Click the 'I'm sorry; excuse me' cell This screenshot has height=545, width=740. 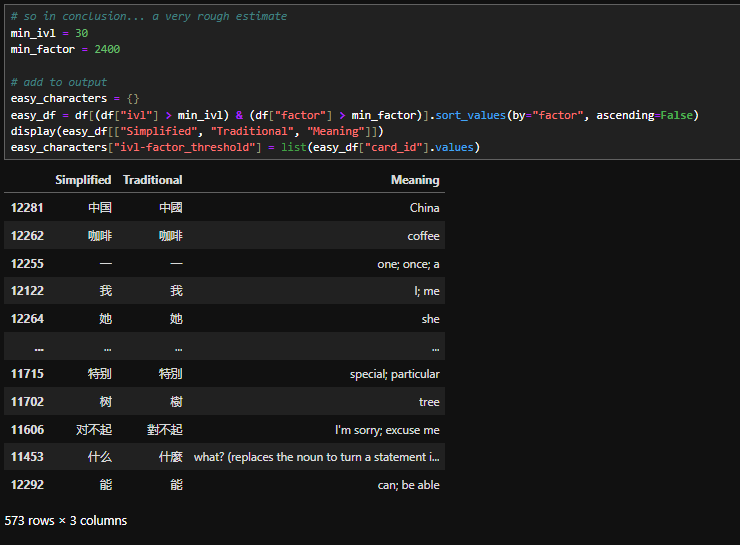(387, 430)
